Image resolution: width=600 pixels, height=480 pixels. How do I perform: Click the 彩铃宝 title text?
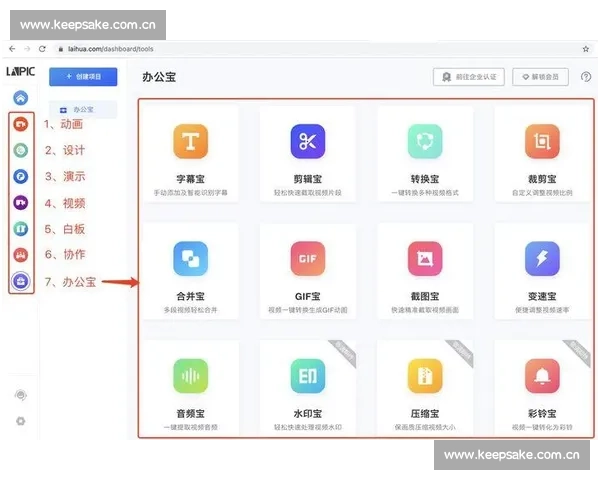pyautogui.click(x=542, y=414)
